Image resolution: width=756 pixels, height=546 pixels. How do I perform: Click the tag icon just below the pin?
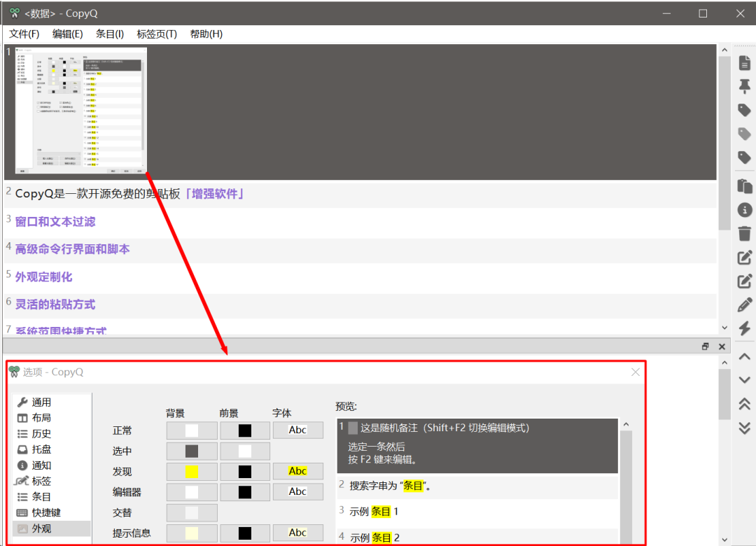[x=744, y=110]
